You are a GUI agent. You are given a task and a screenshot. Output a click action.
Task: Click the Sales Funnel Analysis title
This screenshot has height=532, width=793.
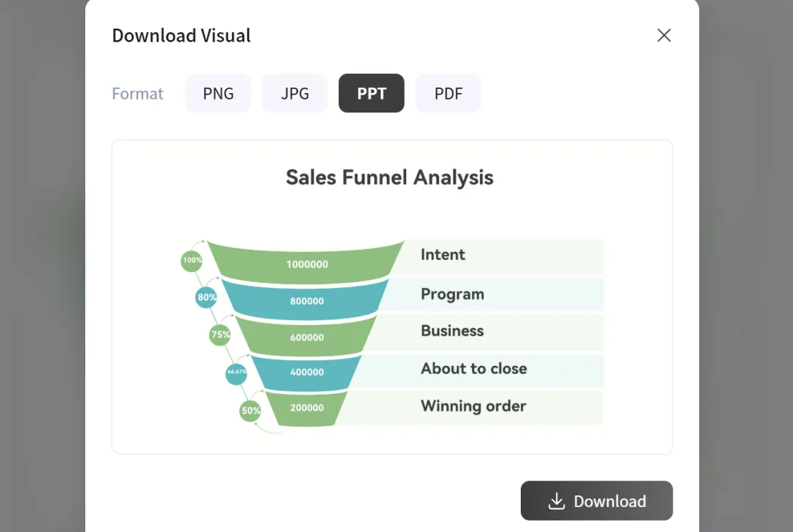[x=389, y=178]
